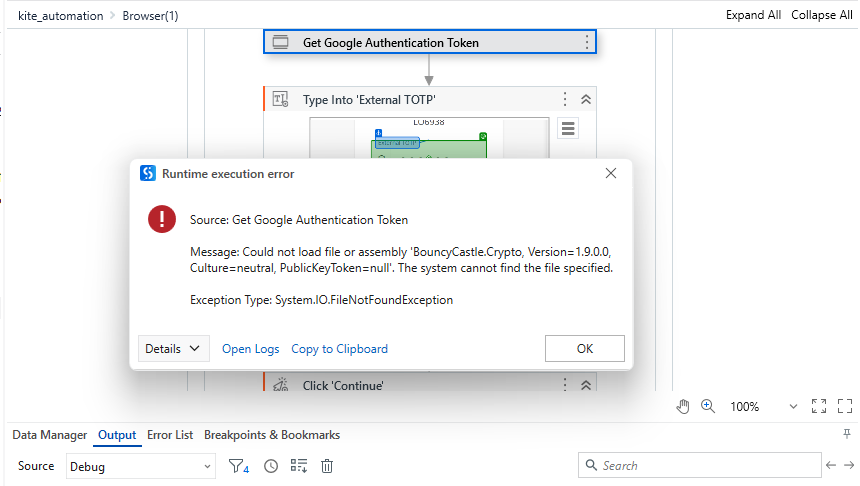Click the Output panel Search field
Viewport: 860px width, 486px height.
pyautogui.click(x=699, y=465)
